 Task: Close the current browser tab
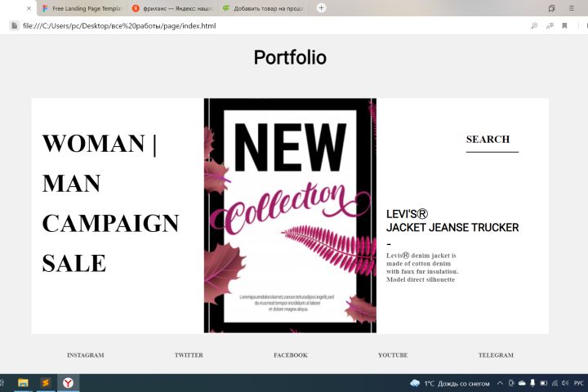click(29, 8)
